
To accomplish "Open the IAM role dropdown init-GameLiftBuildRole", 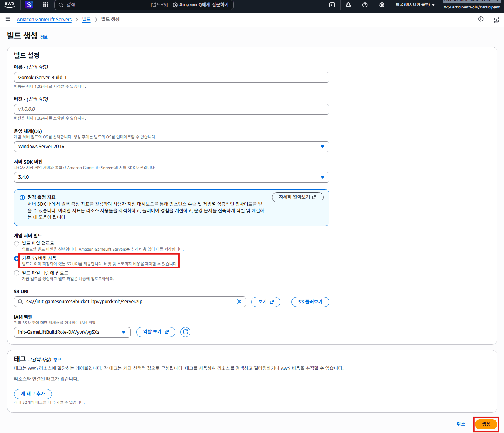I will coord(72,332).
